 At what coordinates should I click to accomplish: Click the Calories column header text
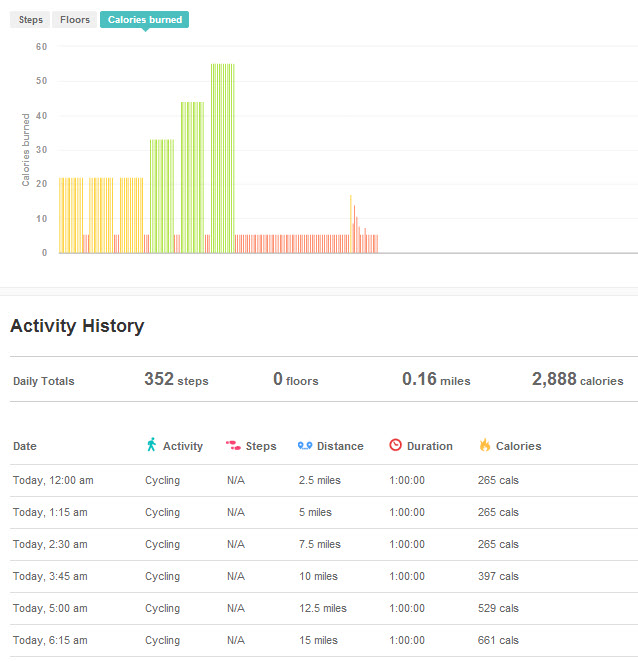[x=519, y=446]
